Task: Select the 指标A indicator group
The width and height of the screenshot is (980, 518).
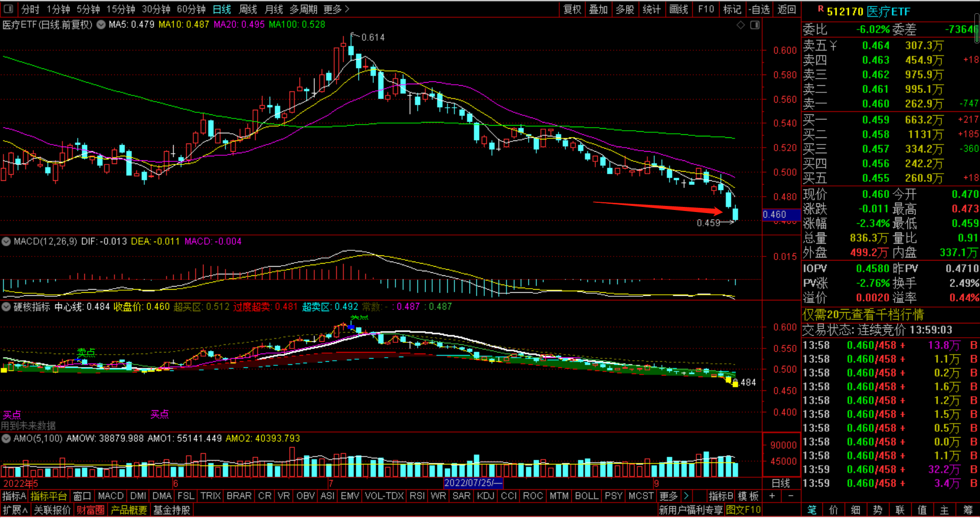Action: [14, 496]
